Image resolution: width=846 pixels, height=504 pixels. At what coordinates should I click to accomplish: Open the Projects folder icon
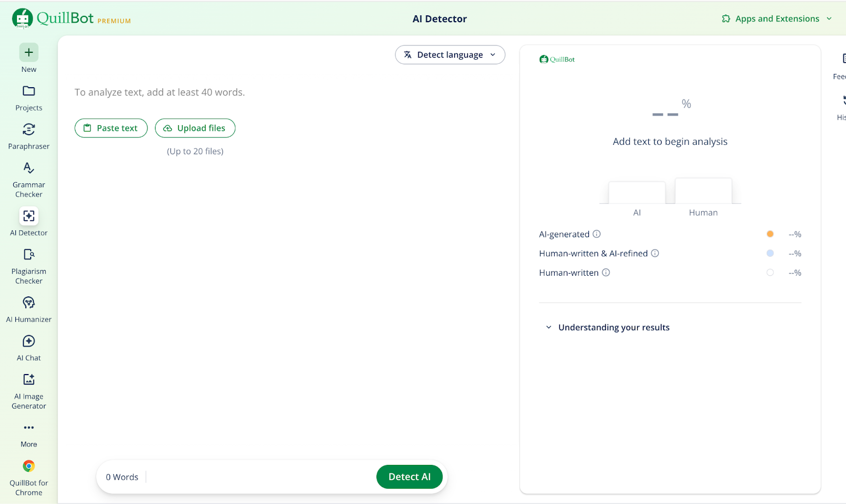(29, 91)
